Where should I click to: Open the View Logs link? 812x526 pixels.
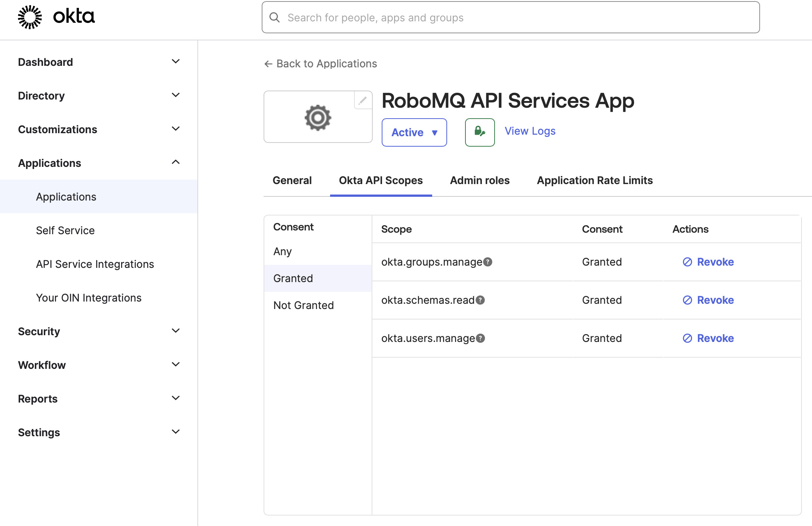[x=530, y=131]
